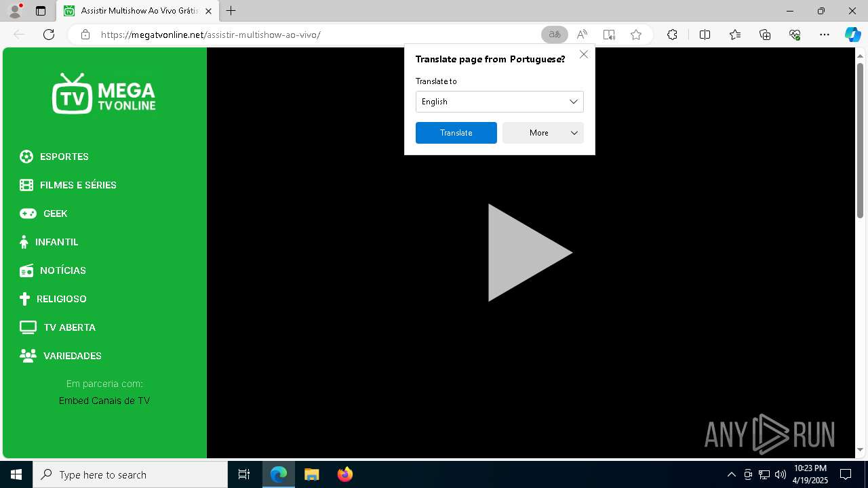Screen dimensions: 868x488
Task: Browse the INFANTIL category
Action: click(57, 242)
